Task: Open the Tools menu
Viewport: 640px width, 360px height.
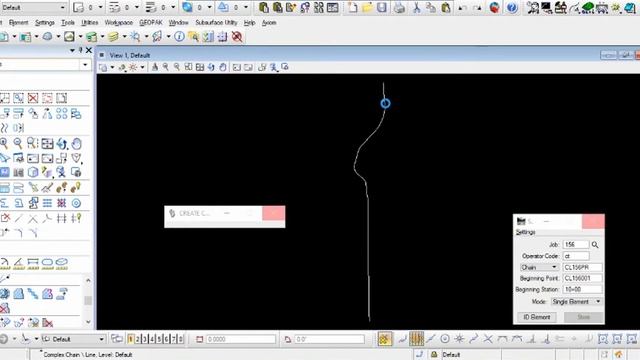Action: (68, 22)
